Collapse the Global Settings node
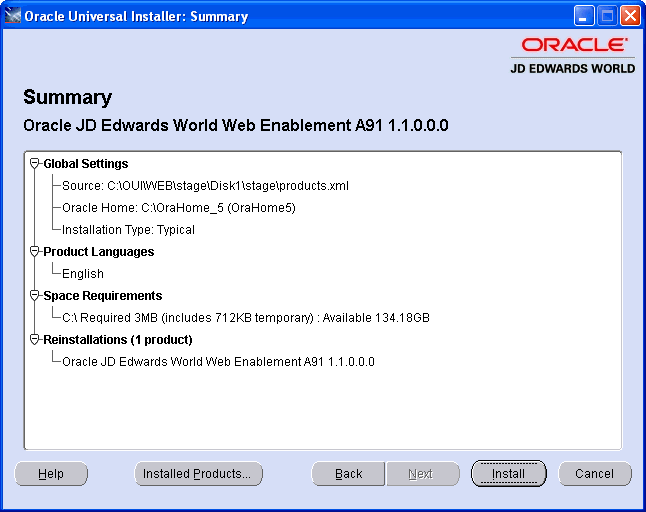This screenshot has height=512, width=646. tap(35, 164)
